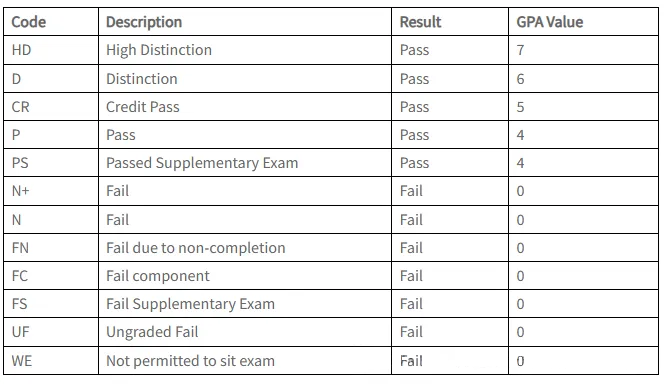Viewport: 666px width, 384px height.
Task: Click the GPA Value column header
Action: [549, 22]
